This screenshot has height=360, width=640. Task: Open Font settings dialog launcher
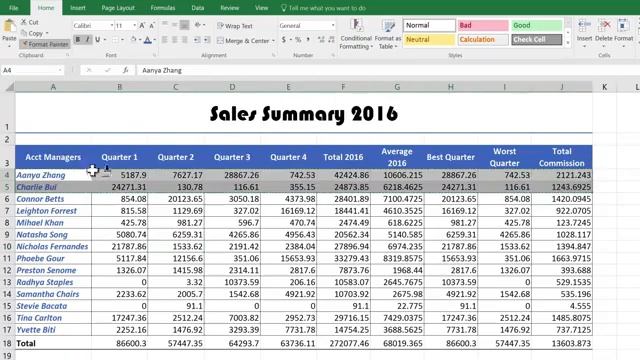point(154,55)
